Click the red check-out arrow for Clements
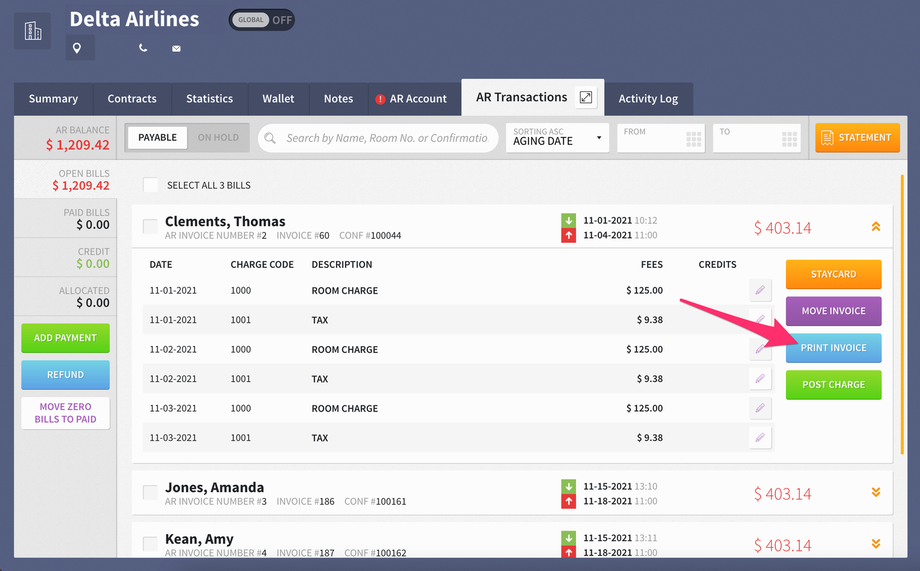The width and height of the screenshot is (920, 571). [x=569, y=235]
